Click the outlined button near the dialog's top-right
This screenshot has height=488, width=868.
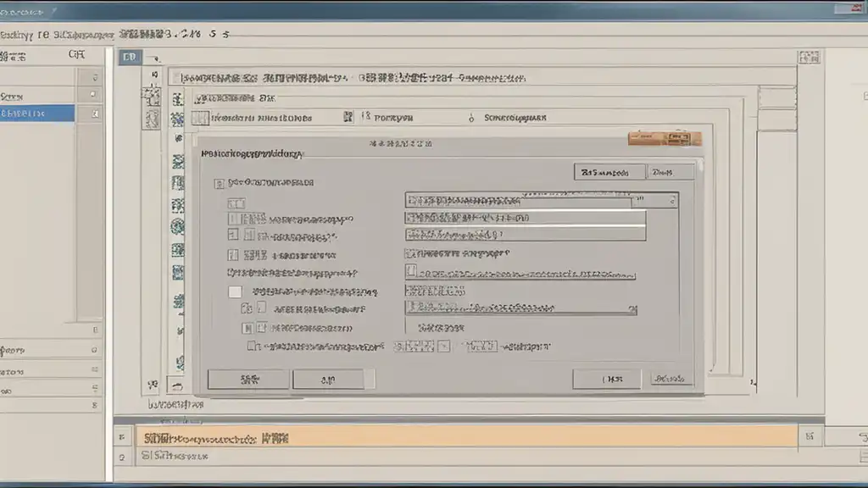tap(609, 172)
